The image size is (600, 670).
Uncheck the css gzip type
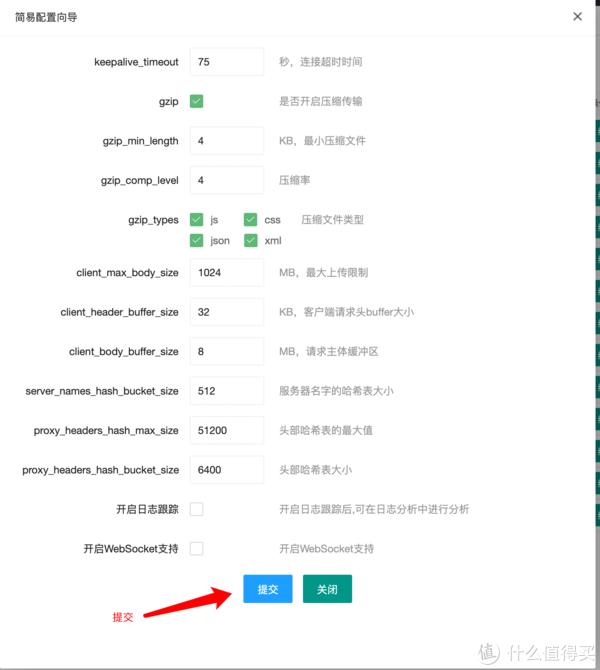250,220
